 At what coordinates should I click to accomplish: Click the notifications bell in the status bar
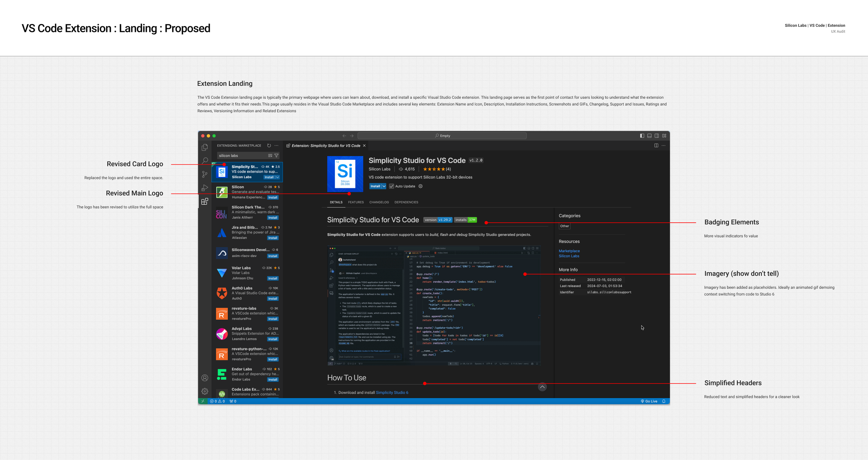click(x=664, y=401)
